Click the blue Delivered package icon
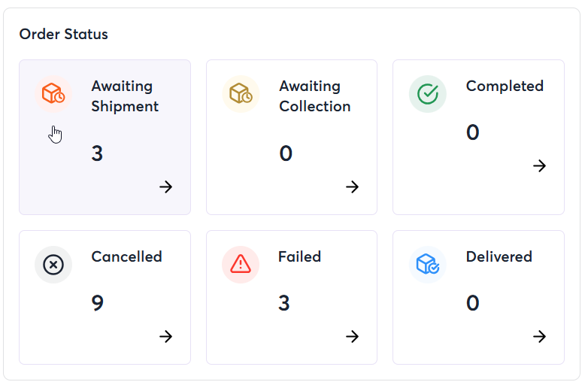The height and width of the screenshot is (385, 588). [428, 265]
